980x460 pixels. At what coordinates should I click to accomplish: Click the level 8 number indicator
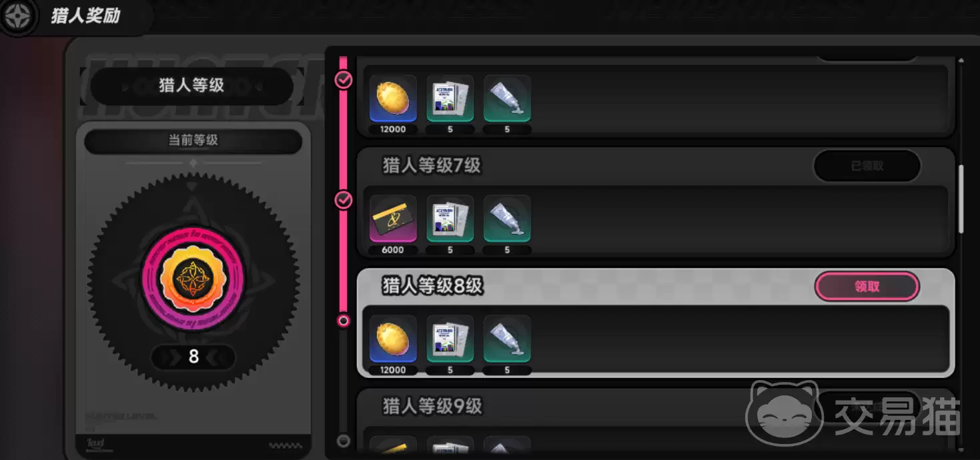point(193,357)
